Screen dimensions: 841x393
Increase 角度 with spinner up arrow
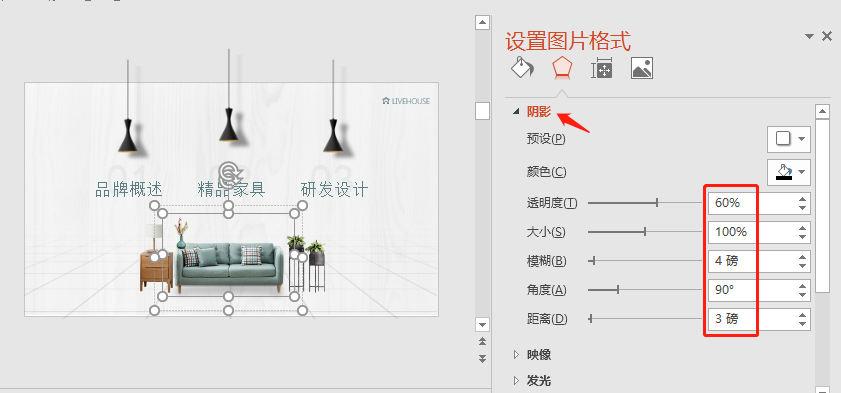[802, 286]
